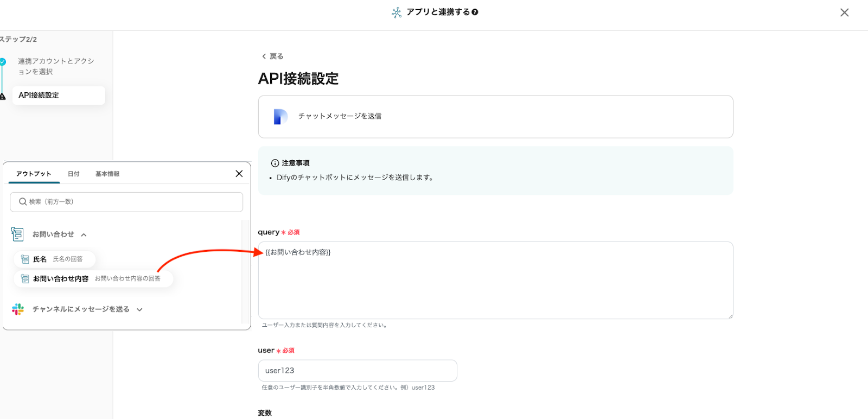Viewport: 868px width, 419px height.
Task: Select the 氏名 output item
Action: (x=55, y=259)
